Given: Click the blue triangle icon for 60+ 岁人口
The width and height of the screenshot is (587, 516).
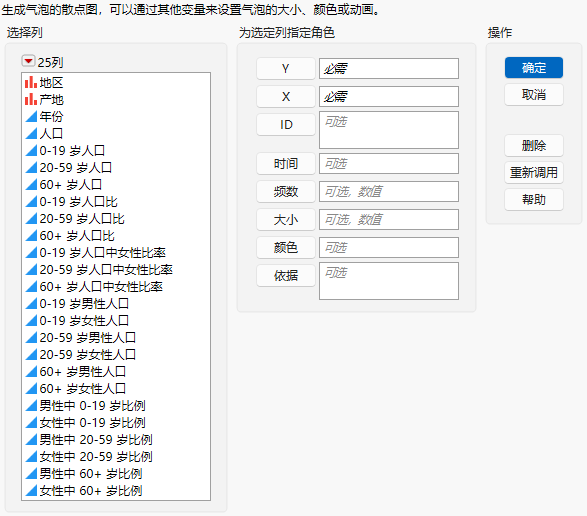Looking at the screenshot, I should coord(31,185).
